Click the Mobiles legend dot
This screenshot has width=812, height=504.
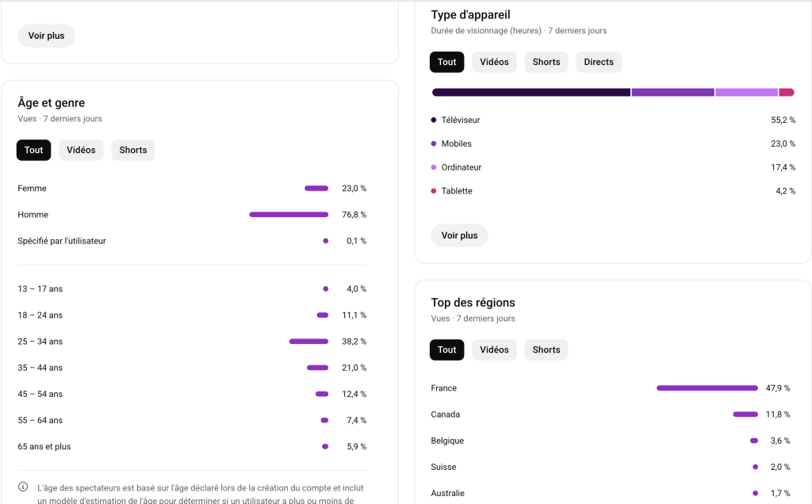click(434, 144)
